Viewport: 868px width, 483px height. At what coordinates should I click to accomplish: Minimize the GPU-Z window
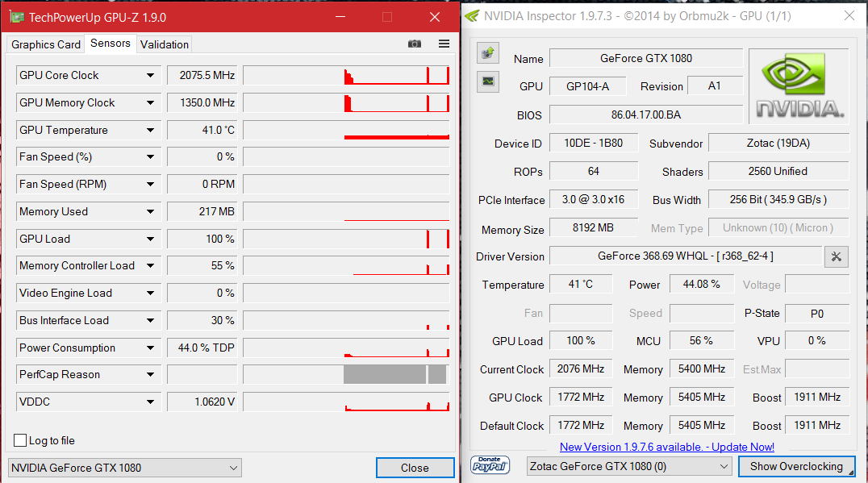pos(340,17)
